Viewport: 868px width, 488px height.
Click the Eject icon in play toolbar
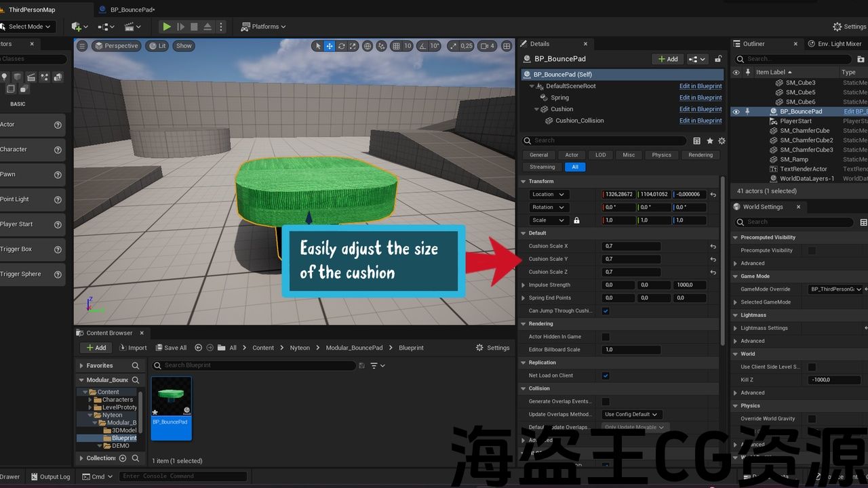tap(208, 26)
